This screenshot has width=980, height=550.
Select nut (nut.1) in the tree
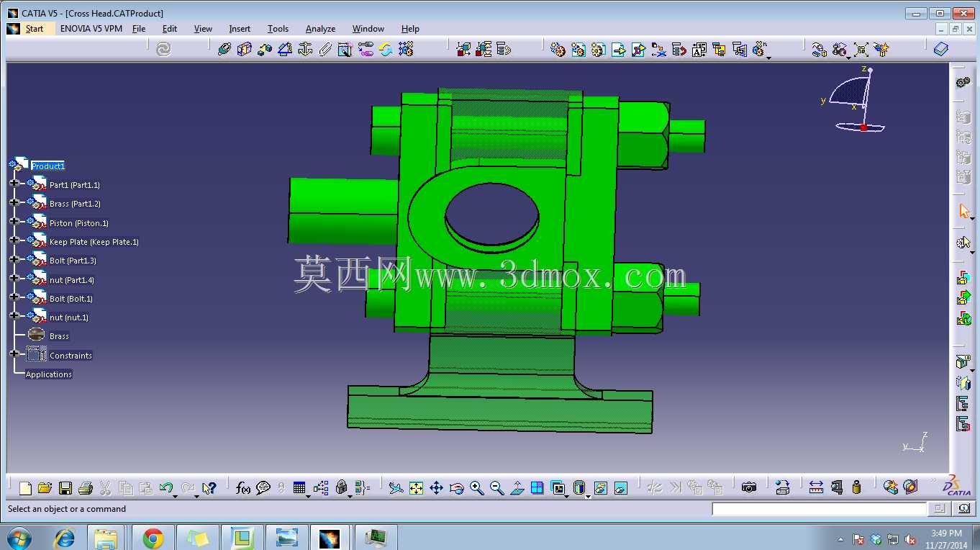coord(68,317)
